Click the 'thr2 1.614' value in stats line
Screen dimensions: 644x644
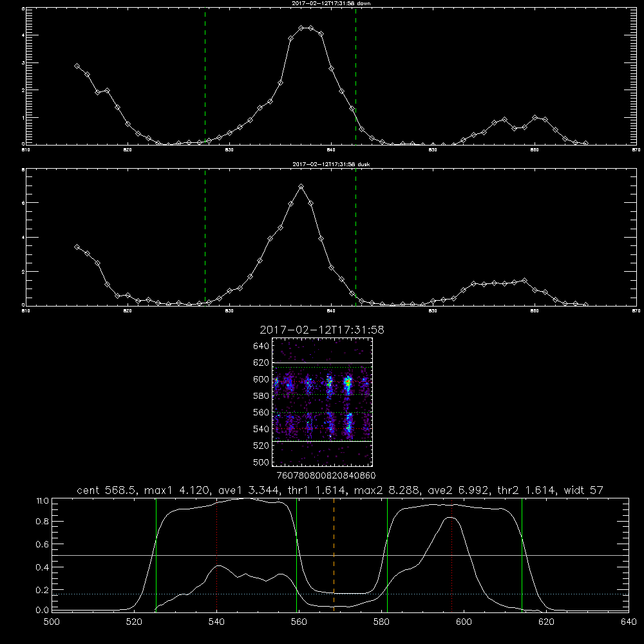527,490
